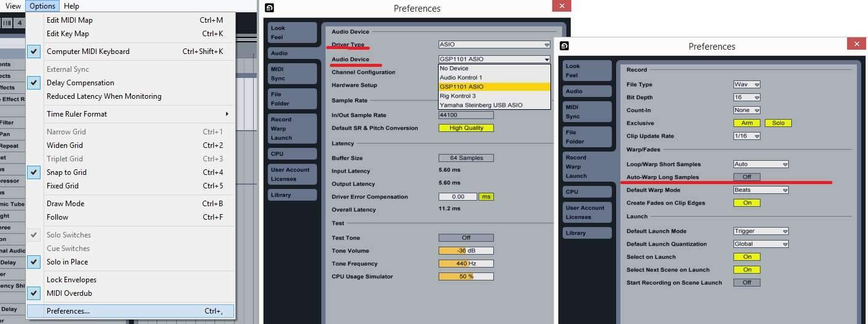Expand the Time Ruler Format submenu arrow
Image resolution: width=868 pixels, height=324 pixels.
click(227, 114)
